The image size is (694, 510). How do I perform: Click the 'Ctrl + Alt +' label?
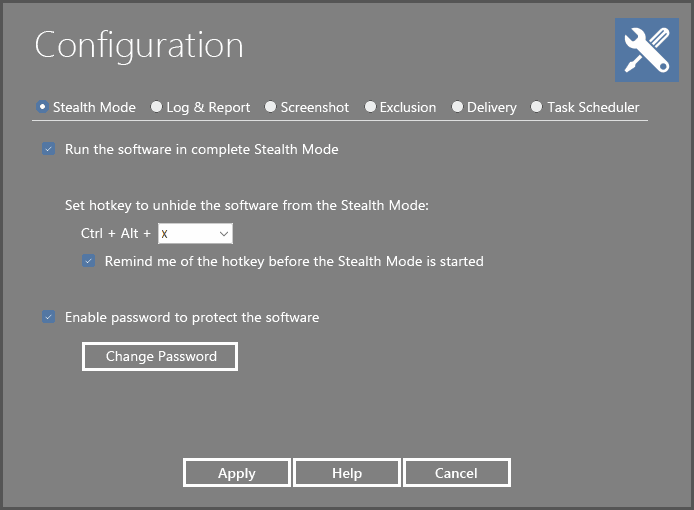[x=116, y=233]
